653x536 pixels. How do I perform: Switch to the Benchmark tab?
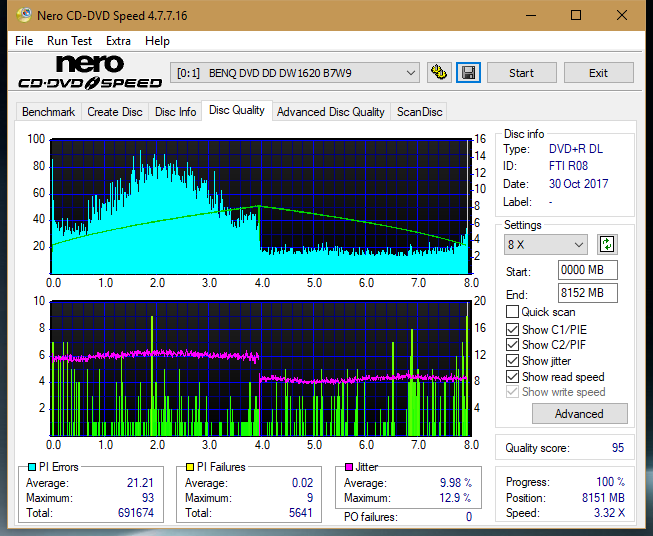(48, 112)
